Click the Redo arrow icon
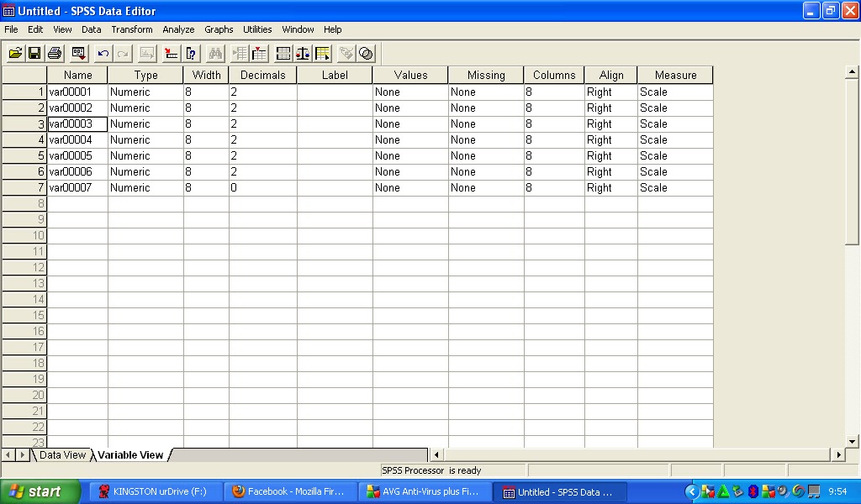The width and height of the screenshot is (861, 504). point(123,53)
